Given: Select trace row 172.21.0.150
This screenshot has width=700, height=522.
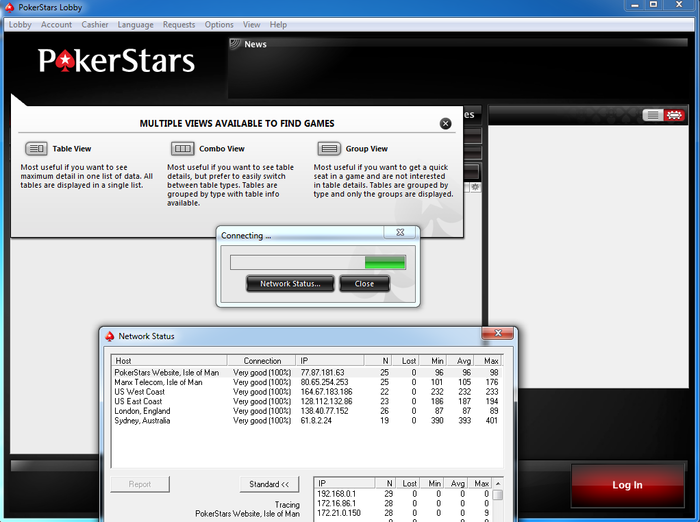Looking at the screenshot, I should (403, 513).
